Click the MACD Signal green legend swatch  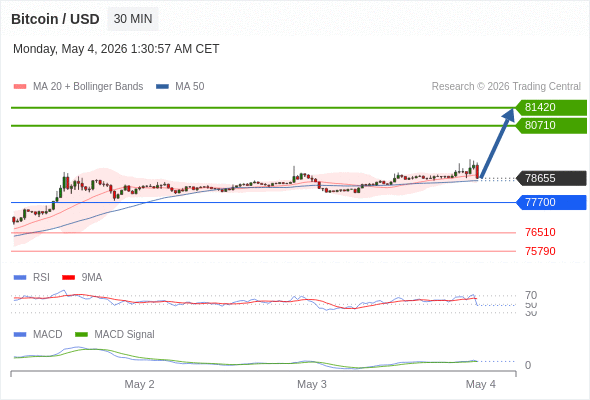pos(81,335)
